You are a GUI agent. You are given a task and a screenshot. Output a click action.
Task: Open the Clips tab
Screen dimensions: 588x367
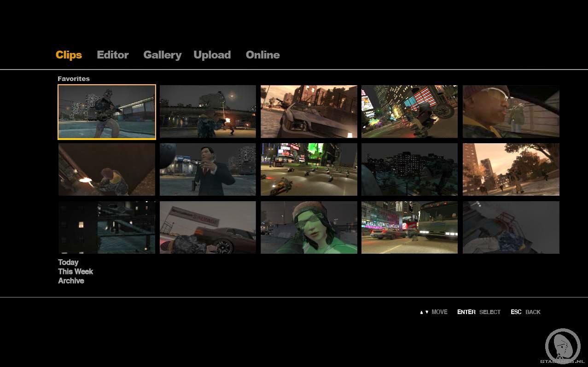[x=69, y=55]
